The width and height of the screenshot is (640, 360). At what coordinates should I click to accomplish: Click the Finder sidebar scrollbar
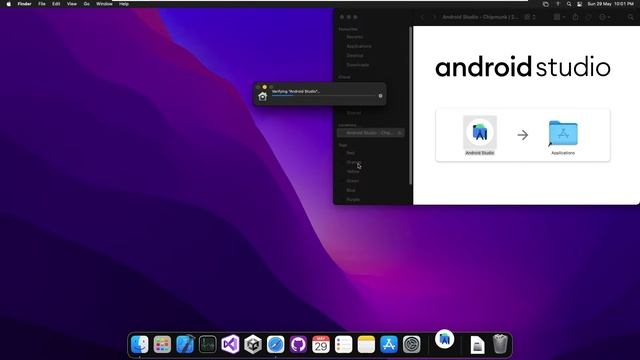(410, 105)
